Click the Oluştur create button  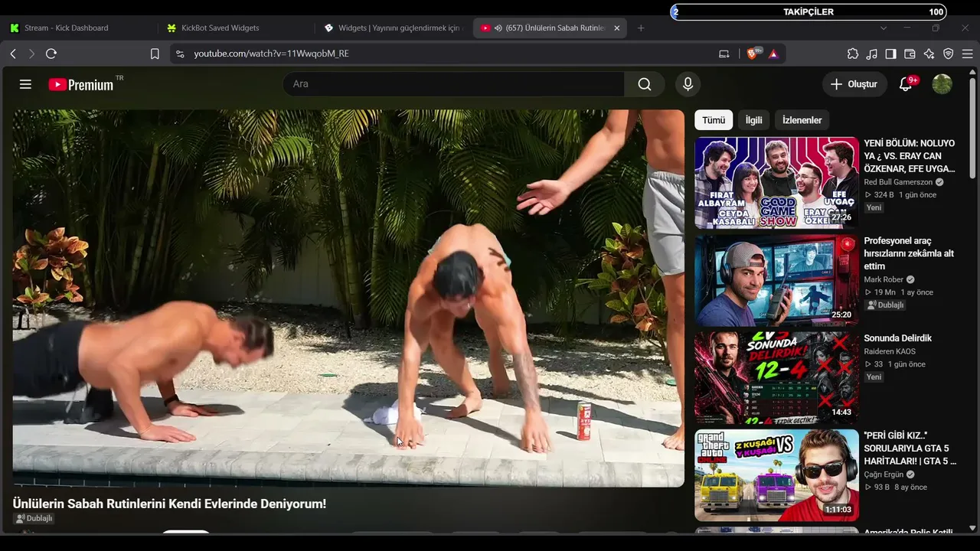[854, 84]
